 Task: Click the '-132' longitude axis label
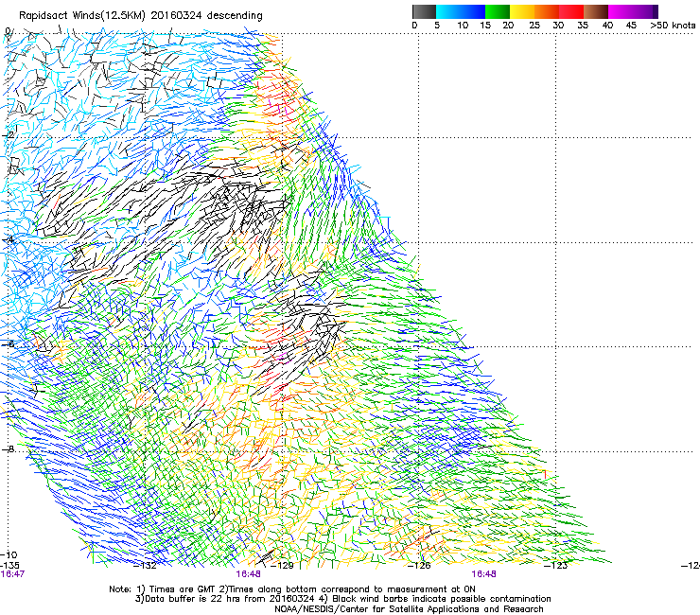click(146, 566)
